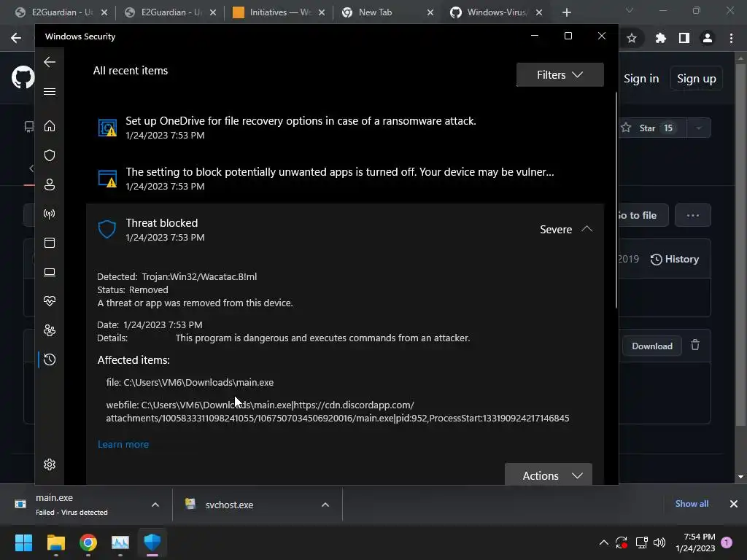Open App & browser control icon
Image resolution: width=747 pixels, height=560 pixels.
click(x=50, y=243)
